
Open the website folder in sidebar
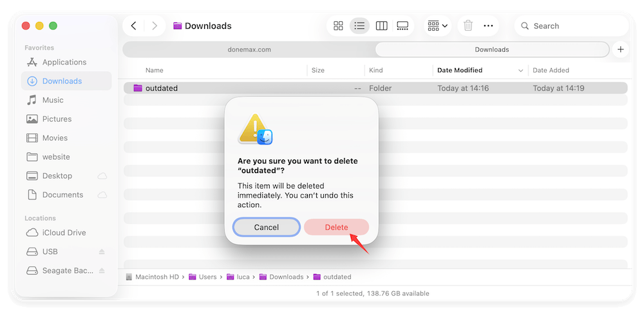coord(66,157)
